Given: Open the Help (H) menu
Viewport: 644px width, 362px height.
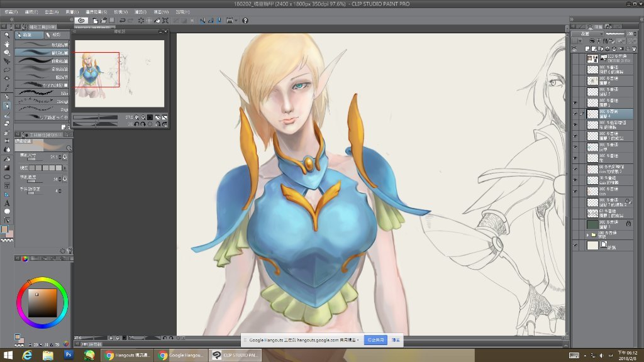Looking at the screenshot, I should click(182, 12).
